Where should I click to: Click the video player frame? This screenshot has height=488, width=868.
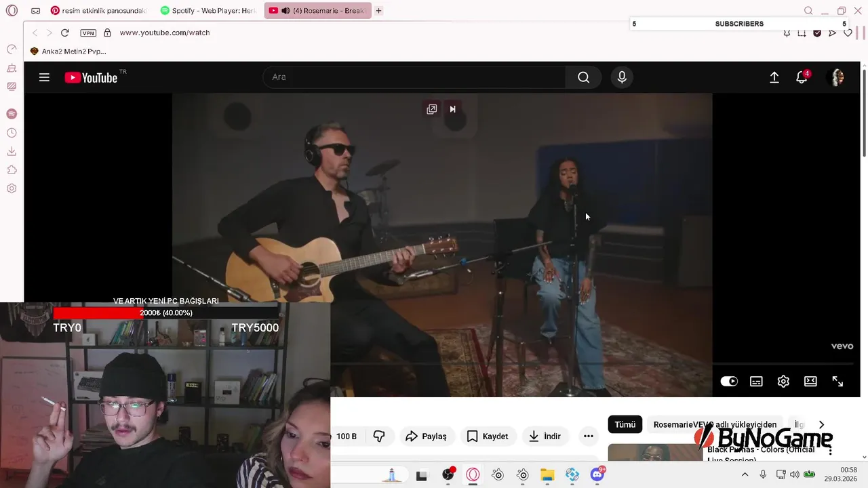(x=442, y=245)
